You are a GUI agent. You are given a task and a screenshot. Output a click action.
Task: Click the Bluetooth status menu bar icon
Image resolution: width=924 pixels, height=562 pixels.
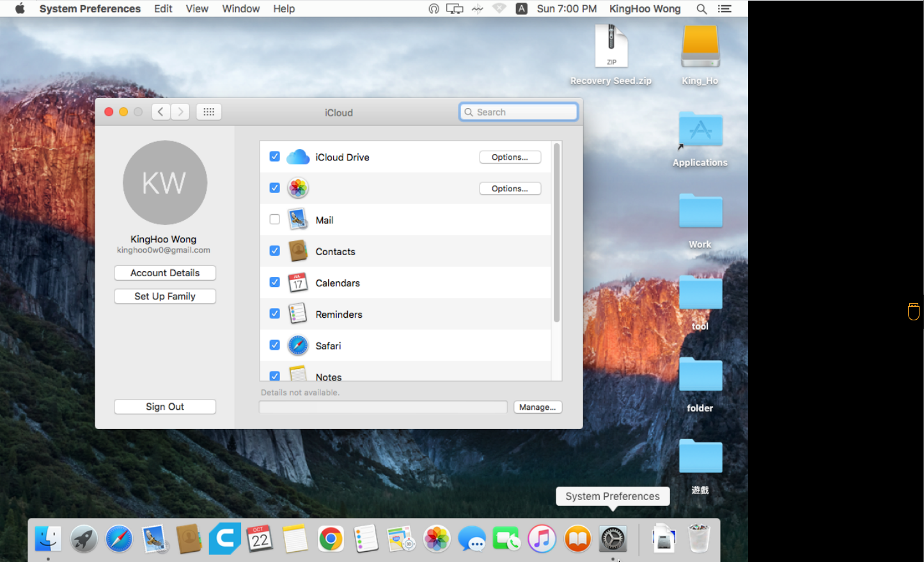point(477,9)
